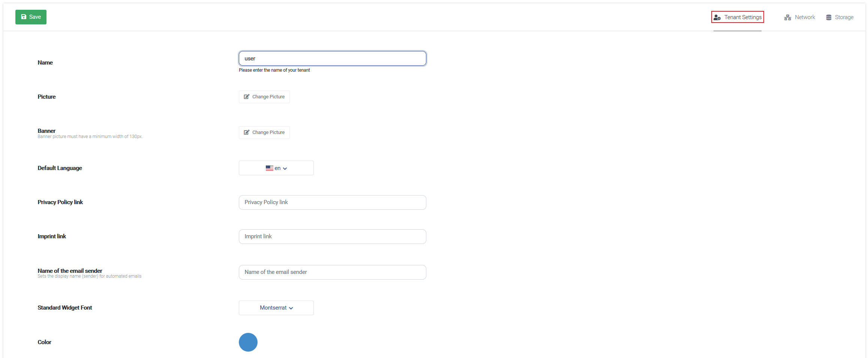Click the 'Banner picture must have a minimum width' note

pyautogui.click(x=90, y=137)
